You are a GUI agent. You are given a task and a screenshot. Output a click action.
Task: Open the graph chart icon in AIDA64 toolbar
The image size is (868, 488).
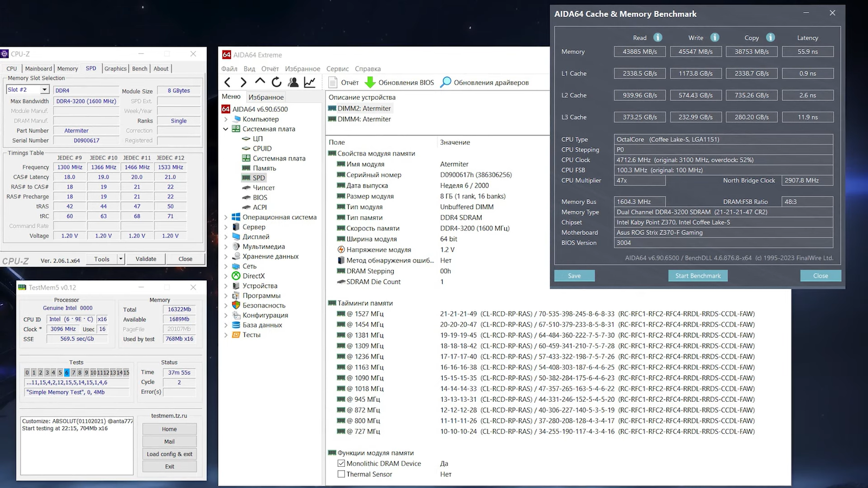click(x=310, y=82)
